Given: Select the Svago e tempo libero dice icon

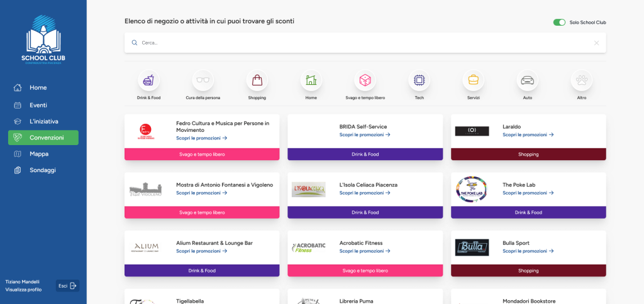Looking at the screenshot, I should (x=365, y=80).
